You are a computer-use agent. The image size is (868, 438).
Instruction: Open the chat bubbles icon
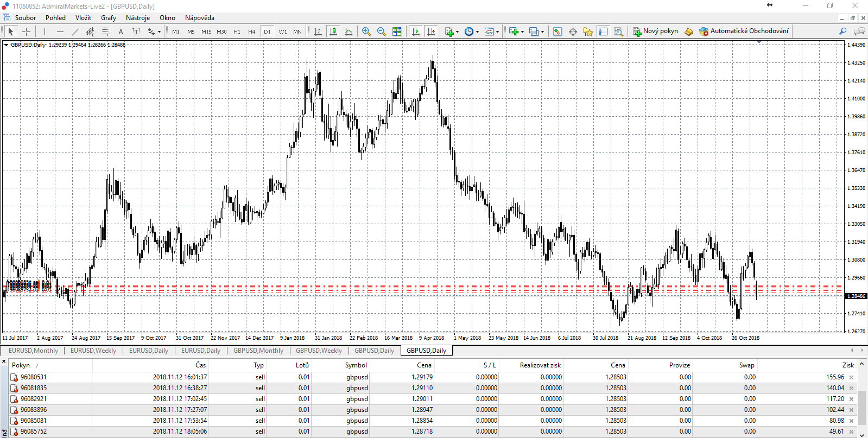click(859, 31)
